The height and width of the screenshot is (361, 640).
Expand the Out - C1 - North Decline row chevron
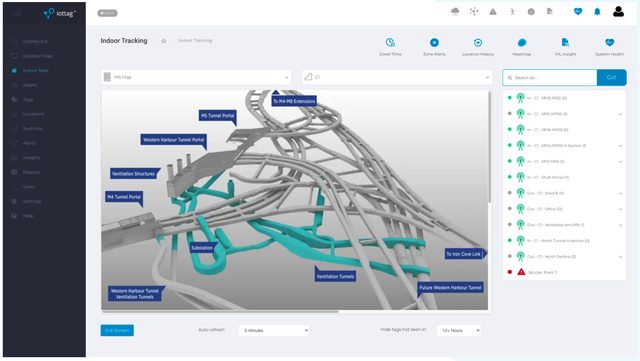coord(620,257)
